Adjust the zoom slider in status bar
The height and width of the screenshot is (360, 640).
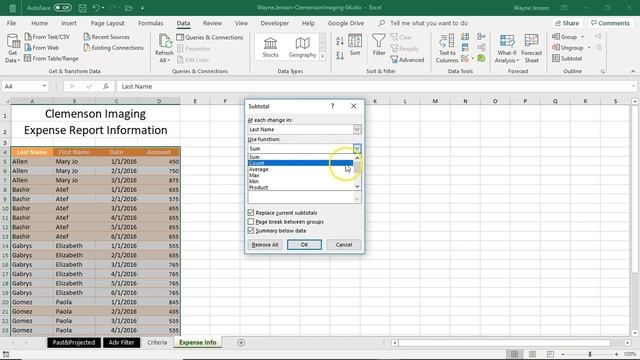click(x=589, y=354)
